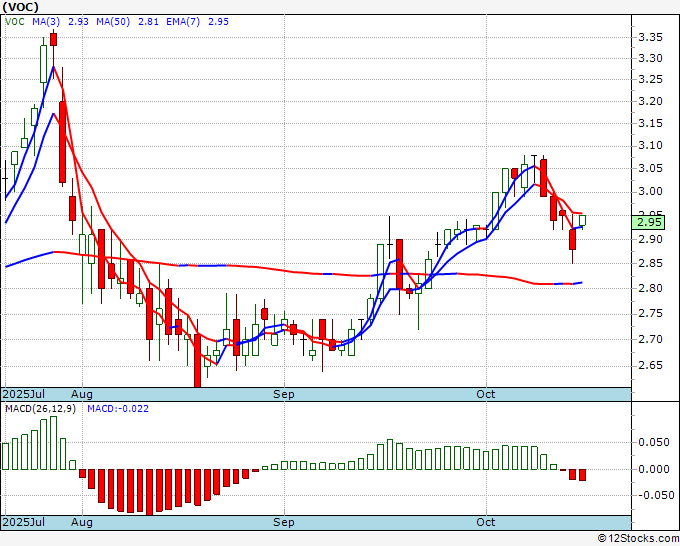Click the 2.80 price axis label
The image size is (680, 546).
[651, 288]
